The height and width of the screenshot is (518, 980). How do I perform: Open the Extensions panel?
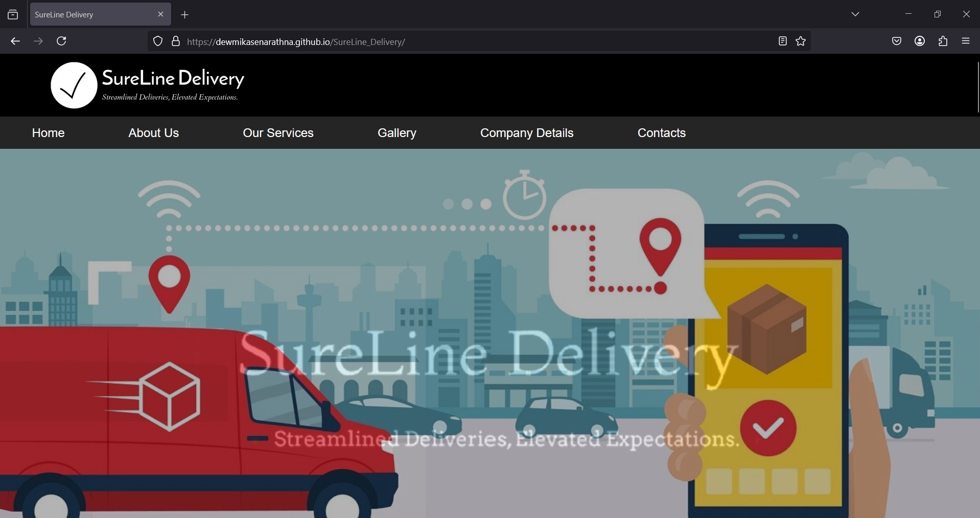943,41
